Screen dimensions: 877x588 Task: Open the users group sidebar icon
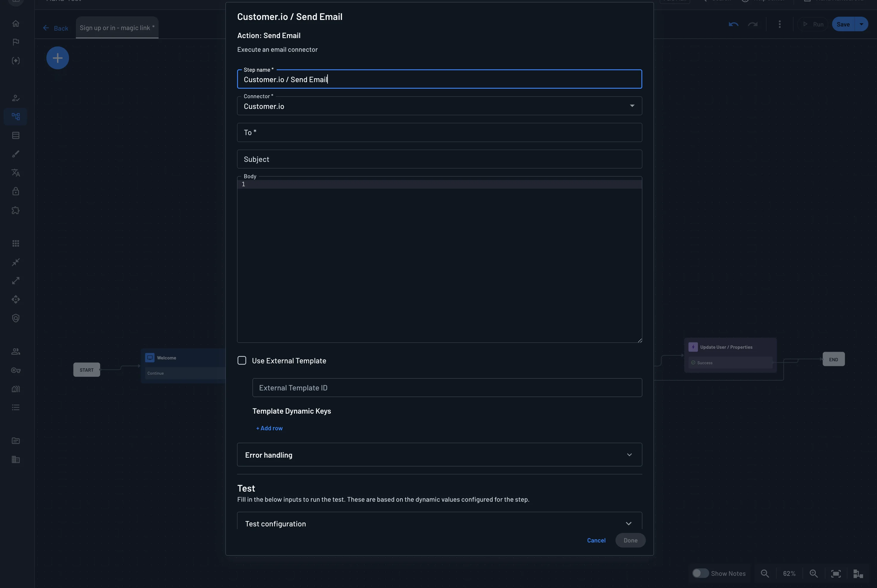coord(16,351)
